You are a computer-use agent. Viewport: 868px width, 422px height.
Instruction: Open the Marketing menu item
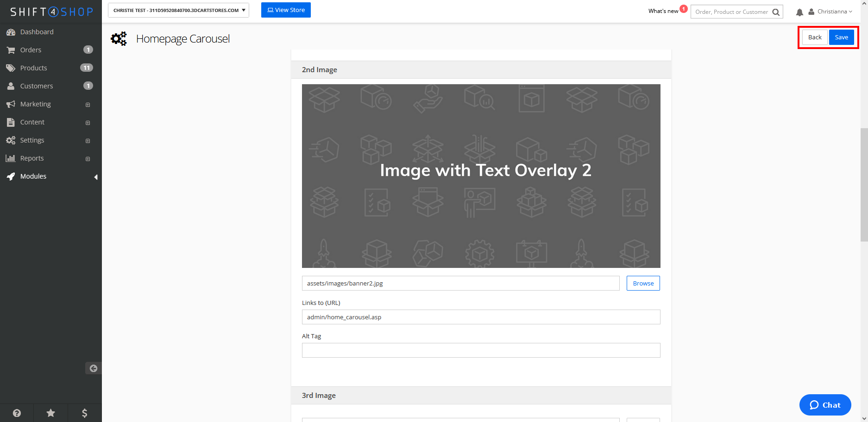point(51,104)
